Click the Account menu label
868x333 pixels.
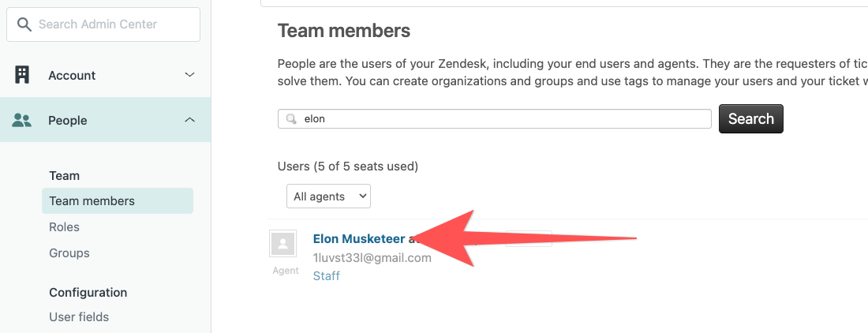[72, 75]
